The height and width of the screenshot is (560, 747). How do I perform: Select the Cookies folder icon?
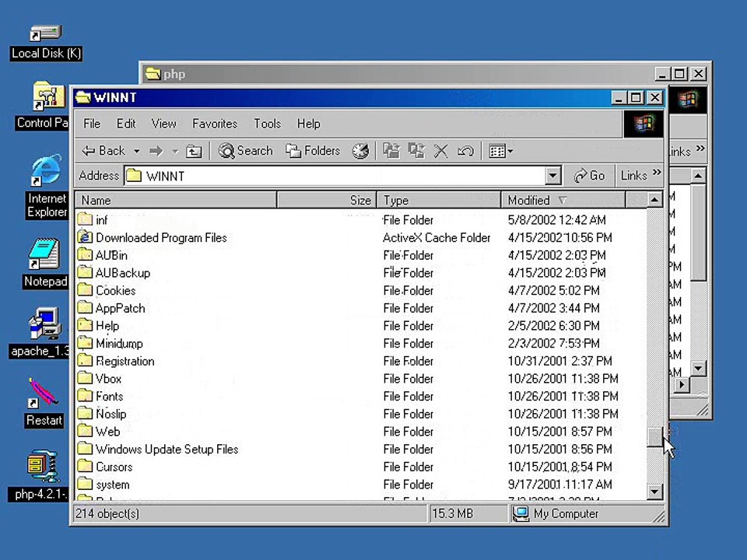86,289
